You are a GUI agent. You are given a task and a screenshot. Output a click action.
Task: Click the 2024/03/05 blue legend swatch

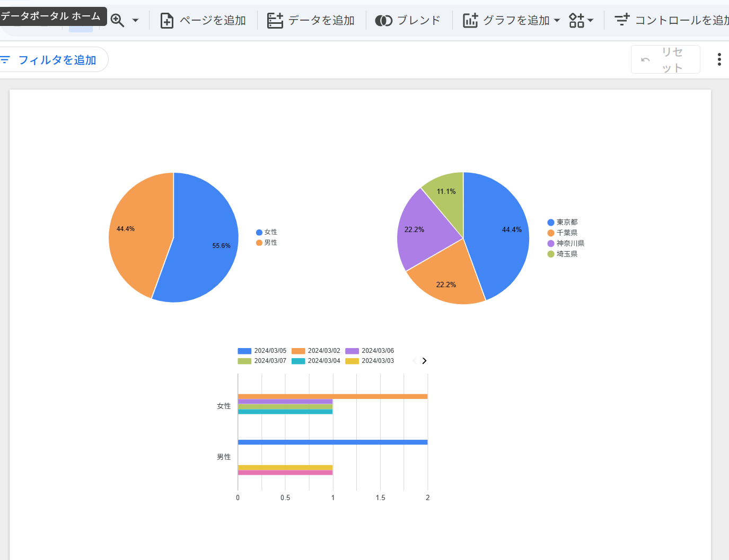[244, 351]
